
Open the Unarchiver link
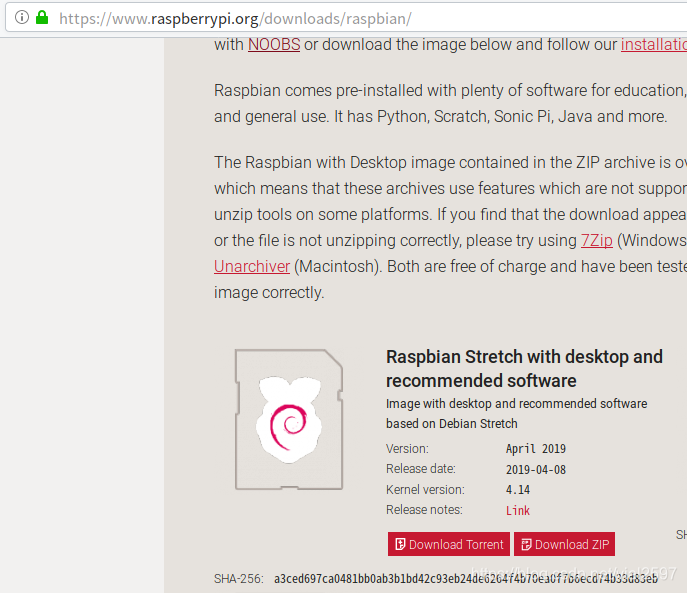point(252,266)
